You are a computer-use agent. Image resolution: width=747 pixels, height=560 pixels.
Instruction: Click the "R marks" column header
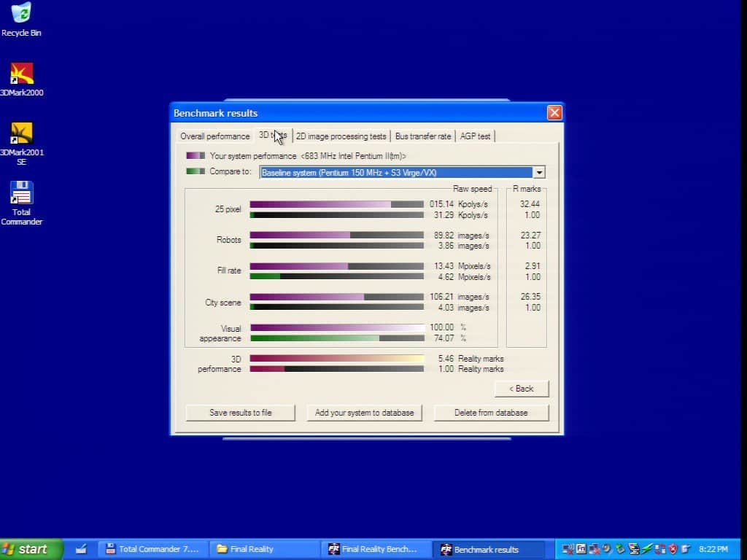click(x=527, y=189)
